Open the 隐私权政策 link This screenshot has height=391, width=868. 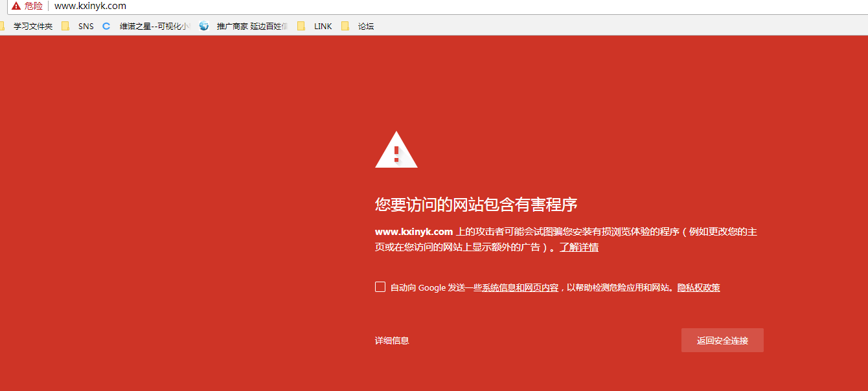(x=699, y=287)
